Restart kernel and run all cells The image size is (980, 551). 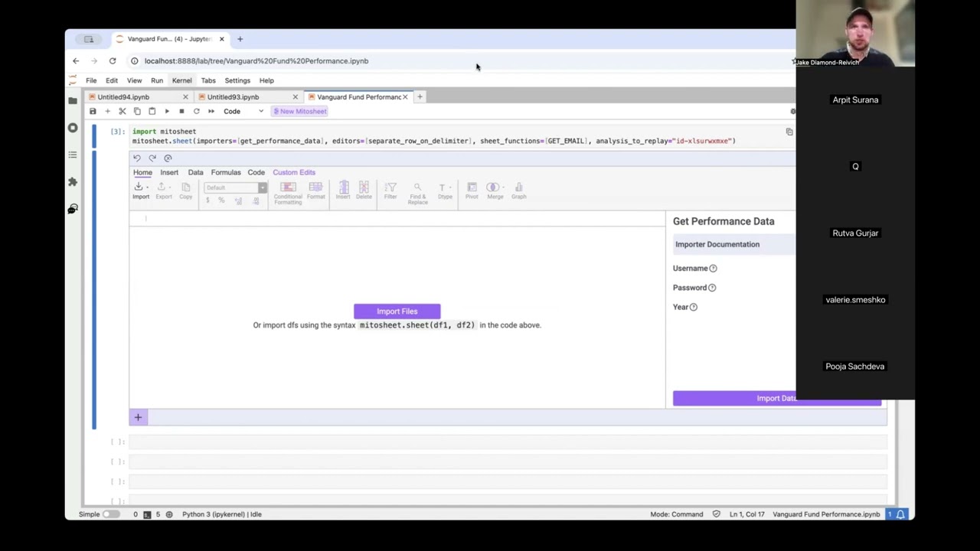click(211, 112)
